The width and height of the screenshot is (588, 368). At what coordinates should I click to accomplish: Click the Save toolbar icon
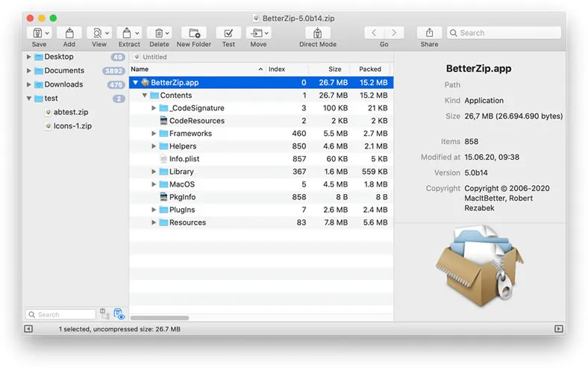point(37,33)
